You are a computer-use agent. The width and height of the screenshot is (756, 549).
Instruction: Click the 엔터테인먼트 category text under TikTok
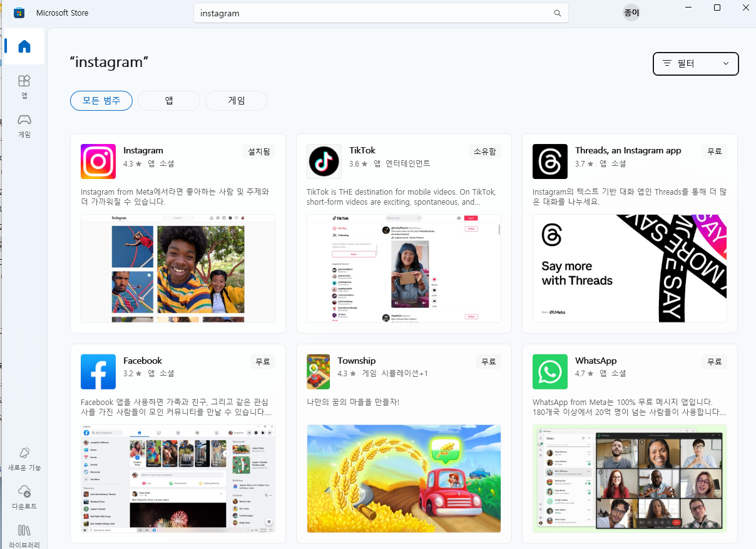(408, 163)
